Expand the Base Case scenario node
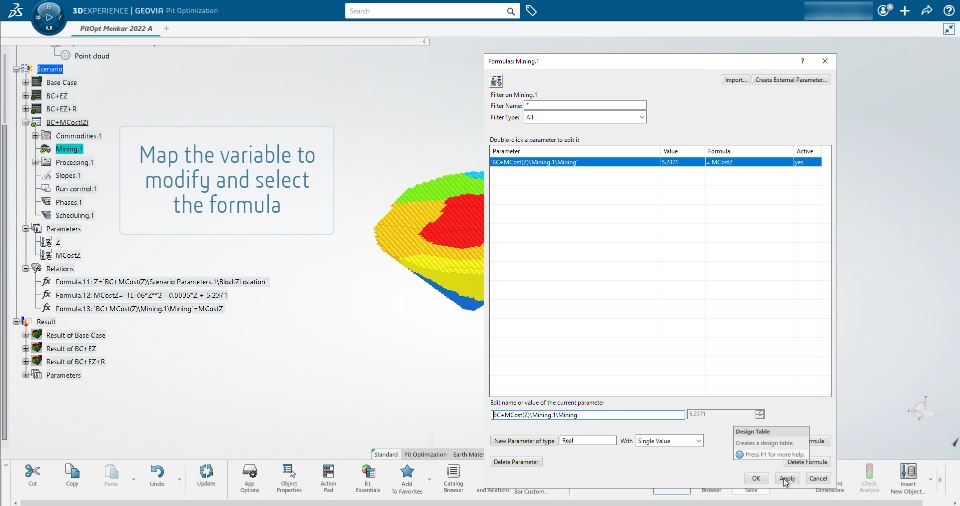This screenshot has height=506, width=960. (x=26, y=82)
